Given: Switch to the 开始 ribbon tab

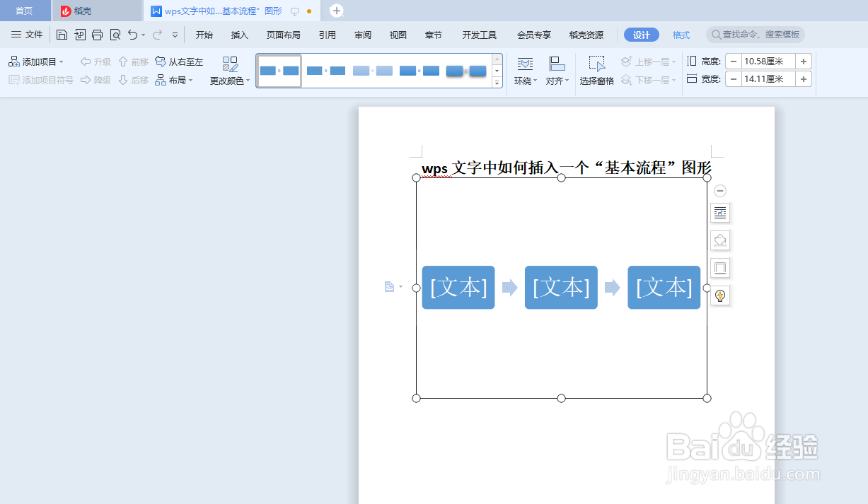Looking at the screenshot, I should [204, 35].
